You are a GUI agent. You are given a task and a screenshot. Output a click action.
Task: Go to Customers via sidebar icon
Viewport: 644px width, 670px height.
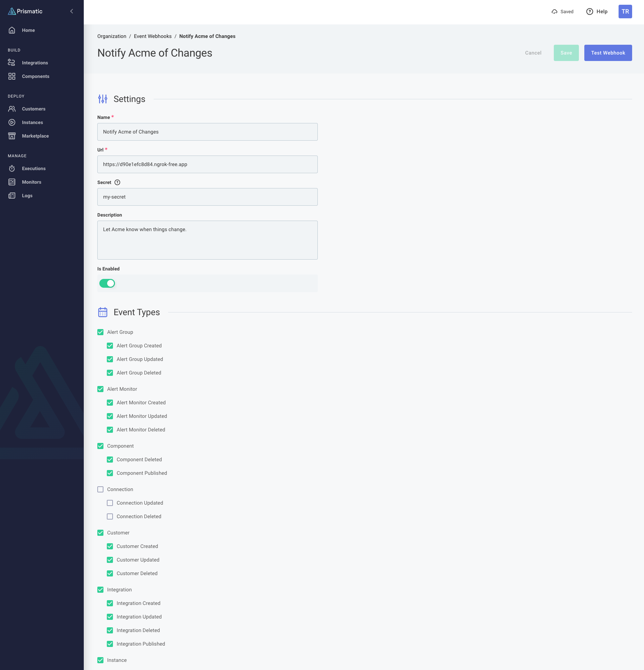pos(12,109)
